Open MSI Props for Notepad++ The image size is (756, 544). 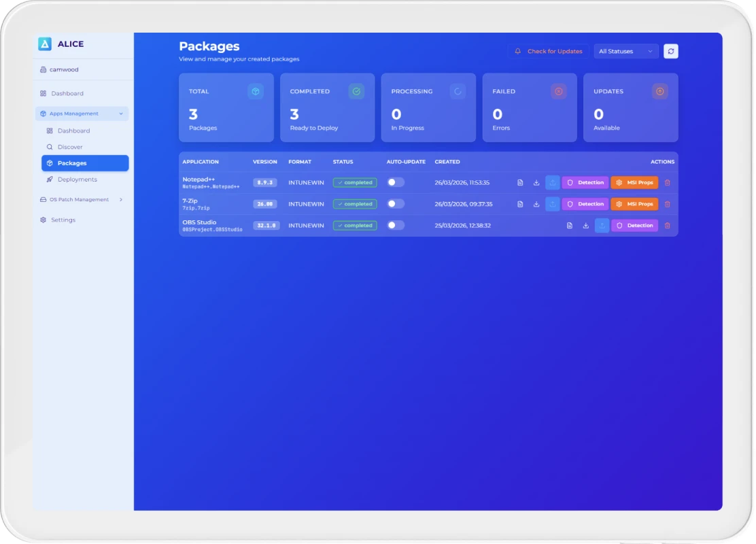point(634,183)
